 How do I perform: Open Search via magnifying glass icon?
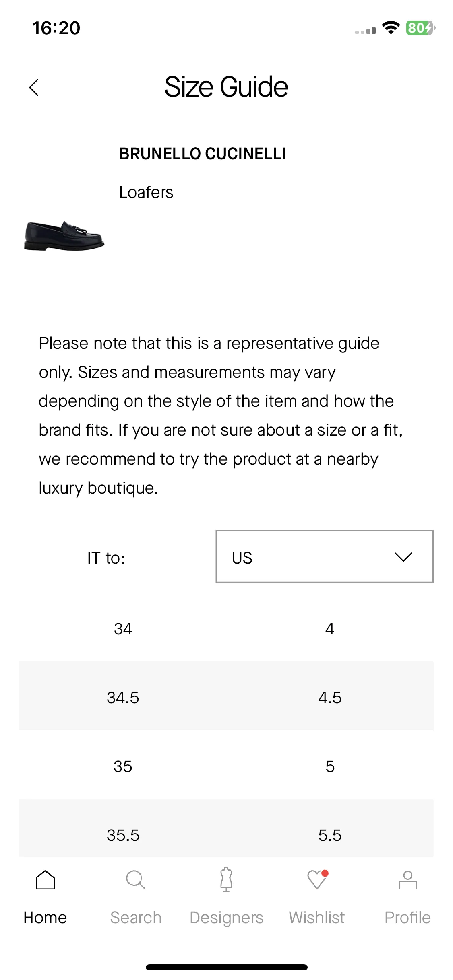pos(136,880)
